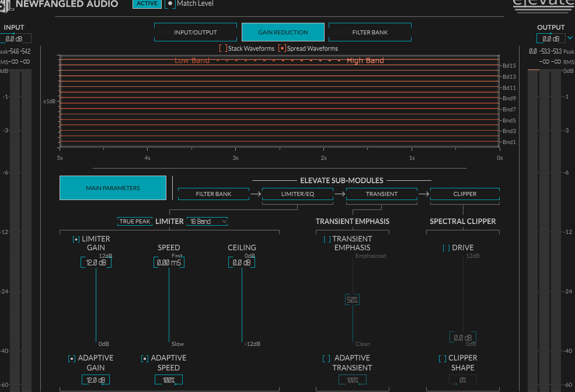Click the Low Band legend label
Screen dimensions: 575x392
point(192,61)
